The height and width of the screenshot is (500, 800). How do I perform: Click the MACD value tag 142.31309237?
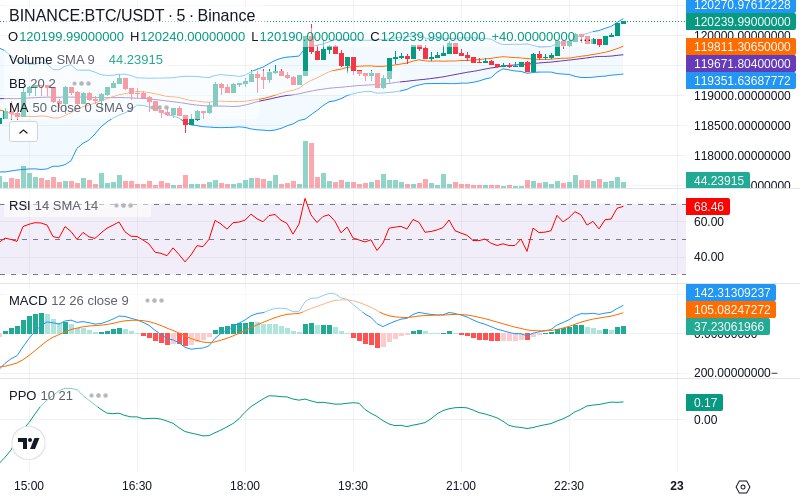click(x=731, y=293)
